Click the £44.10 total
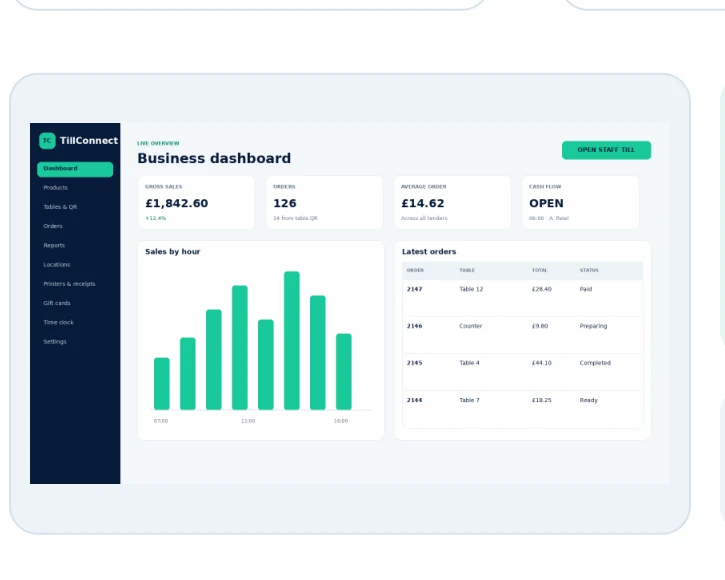 coord(541,363)
